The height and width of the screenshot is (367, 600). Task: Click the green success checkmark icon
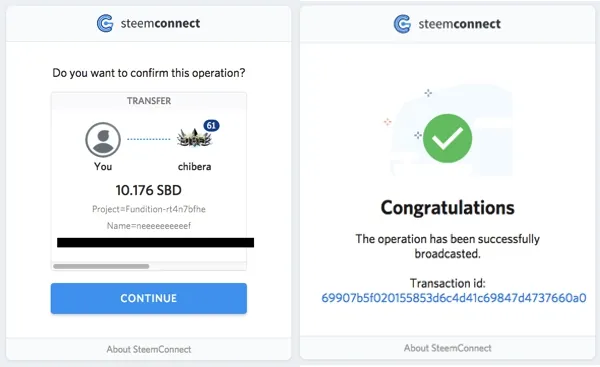(x=447, y=138)
